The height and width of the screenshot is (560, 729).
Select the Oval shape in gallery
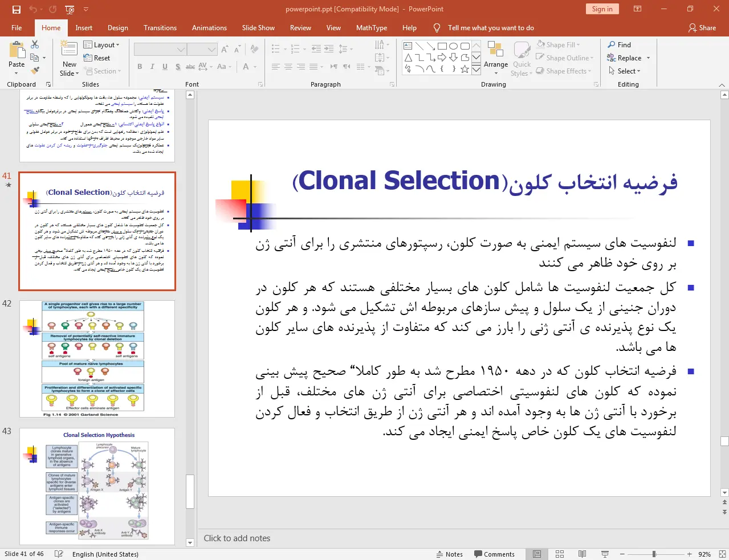(454, 46)
